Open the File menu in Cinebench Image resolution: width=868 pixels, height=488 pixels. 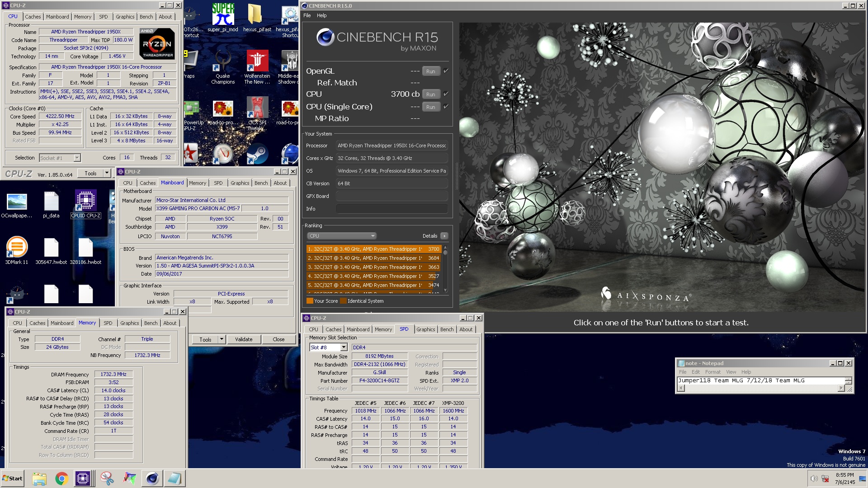307,15
